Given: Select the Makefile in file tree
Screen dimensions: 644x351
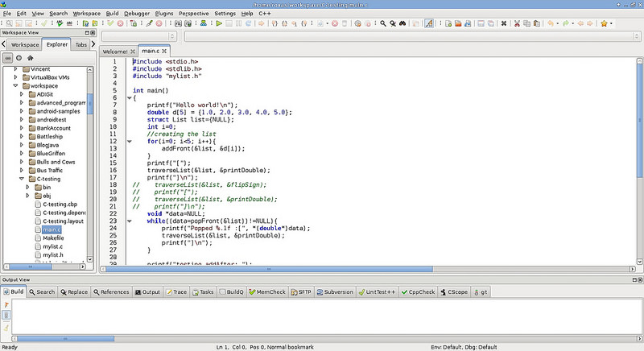Looking at the screenshot, I should tap(53, 238).
